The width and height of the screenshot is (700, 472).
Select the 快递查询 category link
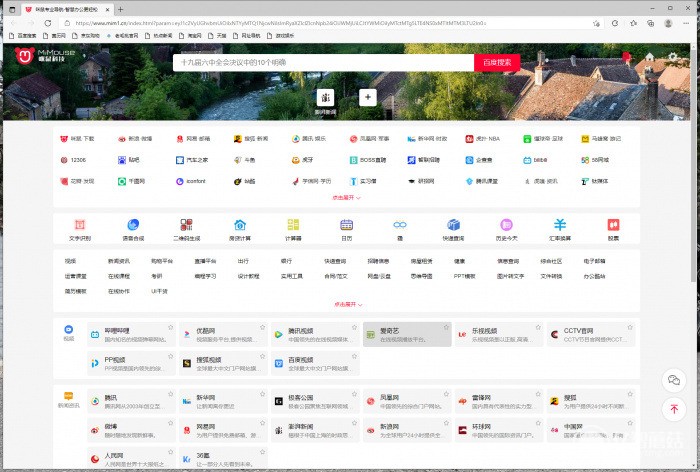[x=335, y=261]
